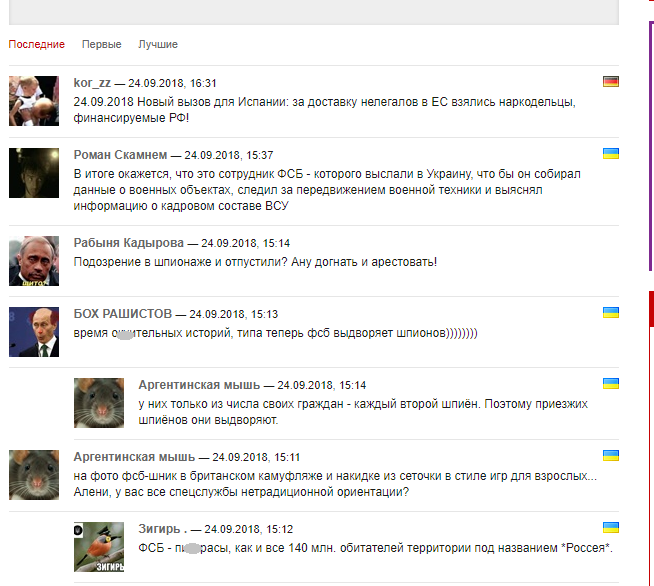Click the bullfinch Зигирь avatar

tap(99, 547)
